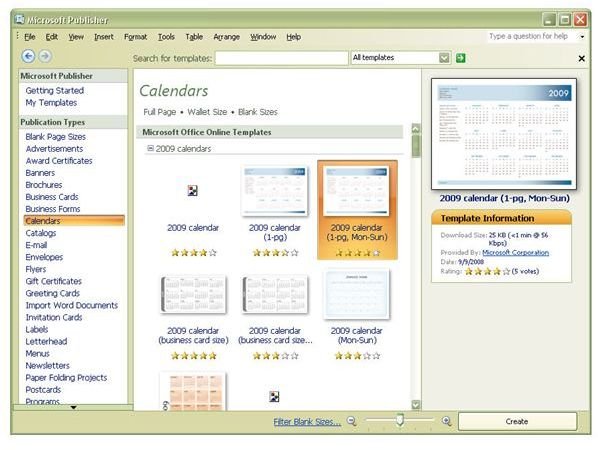Select Catalogs publication type
The width and height of the screenshot is (598, 450).
coord(40,233)
